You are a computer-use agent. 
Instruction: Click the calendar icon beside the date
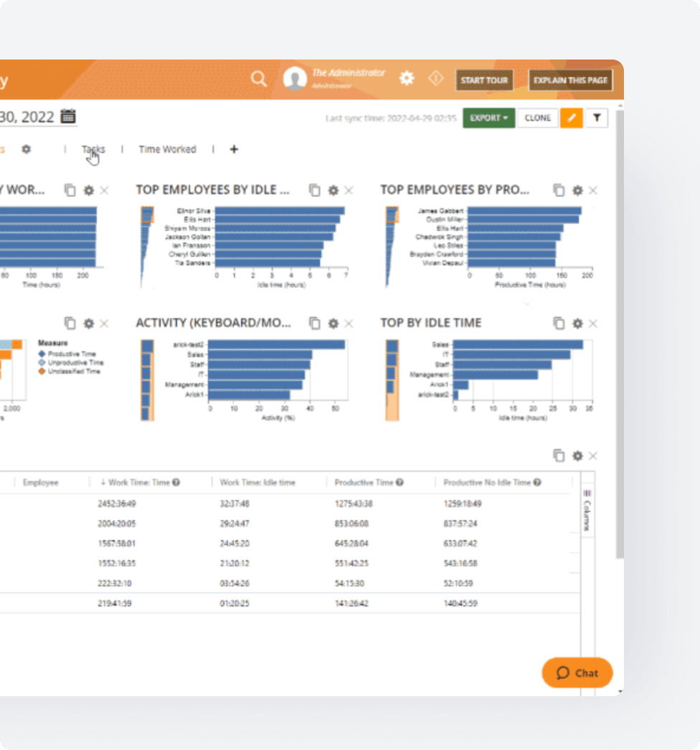tap(67, 115)
